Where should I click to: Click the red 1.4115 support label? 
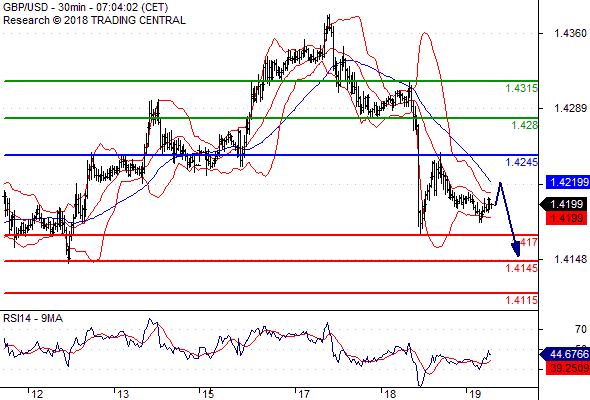click(x=522, y=300)
